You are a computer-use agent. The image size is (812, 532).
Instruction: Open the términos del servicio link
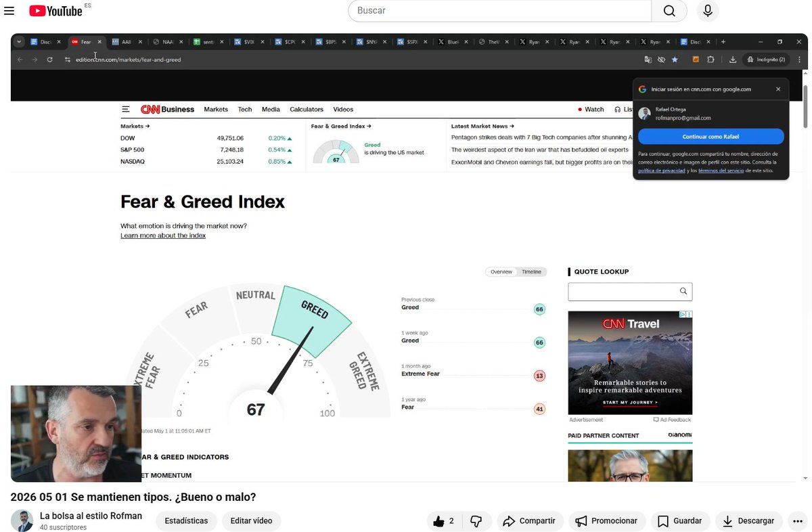pyautogui.click(x=721, y=171)
